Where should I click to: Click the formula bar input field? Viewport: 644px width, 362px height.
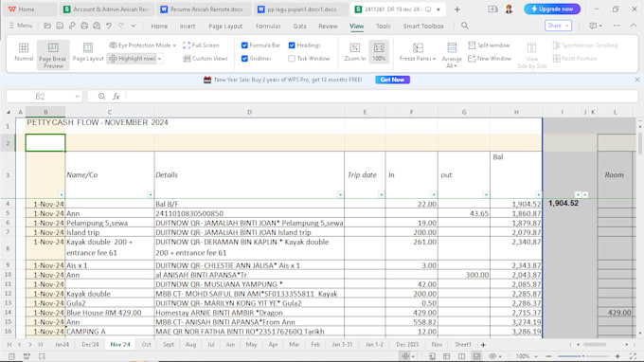coord(381,96)
